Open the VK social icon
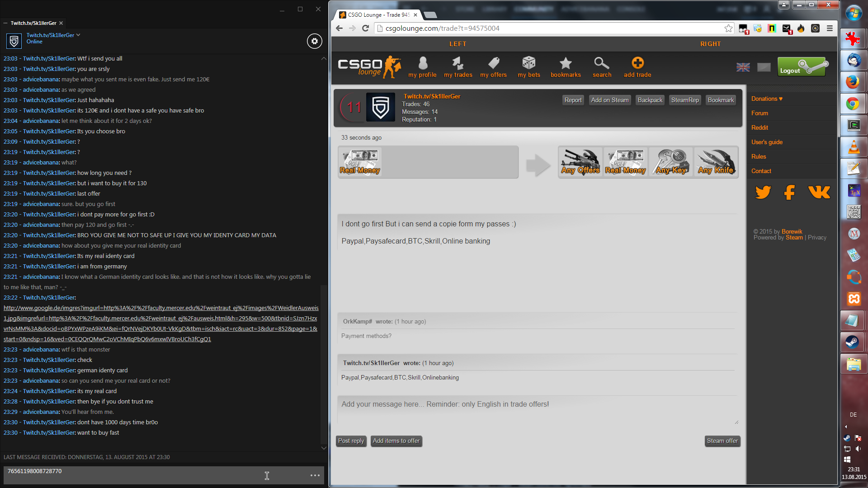 819,192
